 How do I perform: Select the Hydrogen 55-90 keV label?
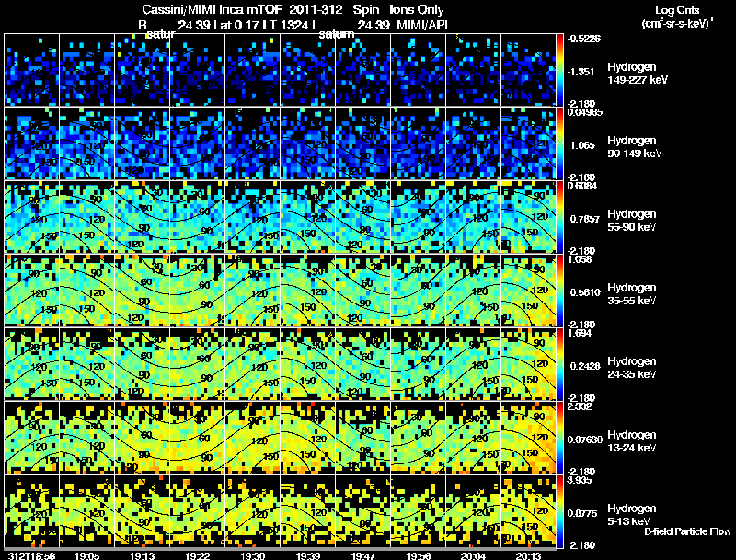tap(632, 221)
